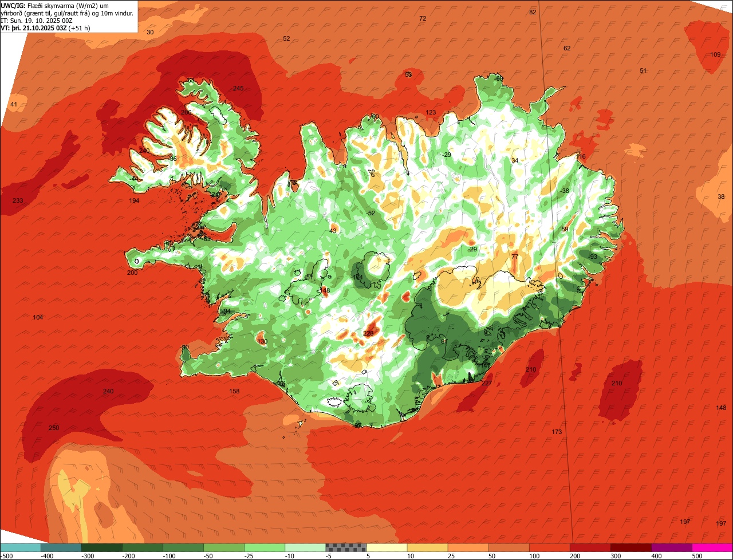Select the 59 value in east Iceland
This screenshot has width=733, height=560.
tap(565, 229)
